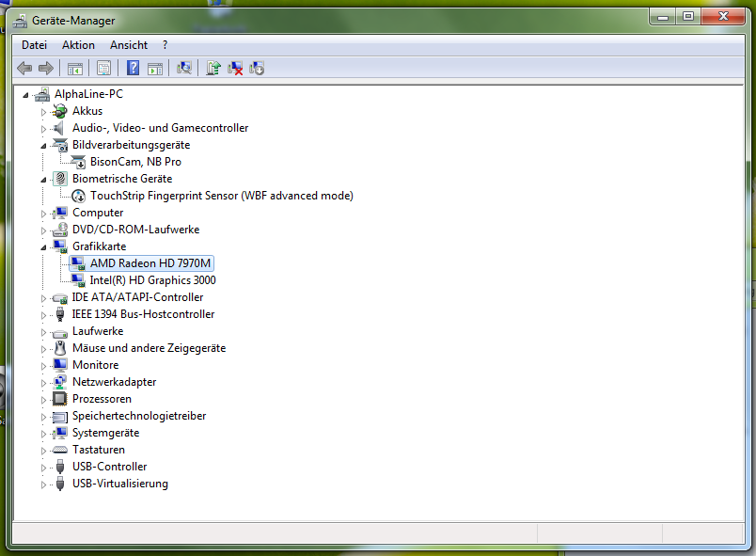Click the camera icon beside BisonCam, NB Pro
This screenshot has height=556, width=756.
pos(78,162)
